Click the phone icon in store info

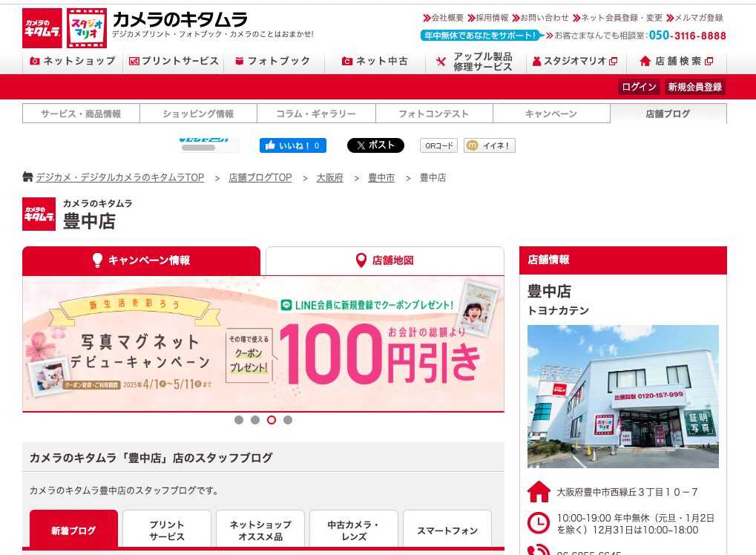[539, 550]
